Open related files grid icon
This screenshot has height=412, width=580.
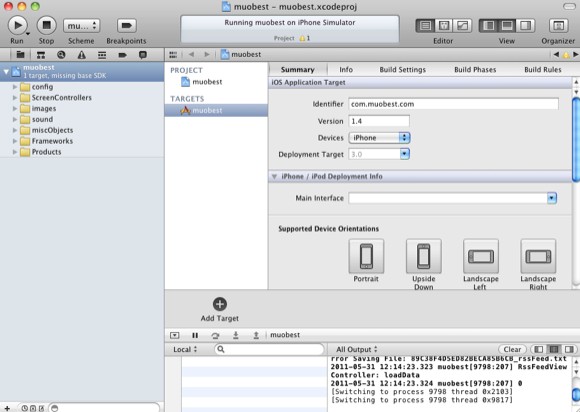tap(173, 55)
